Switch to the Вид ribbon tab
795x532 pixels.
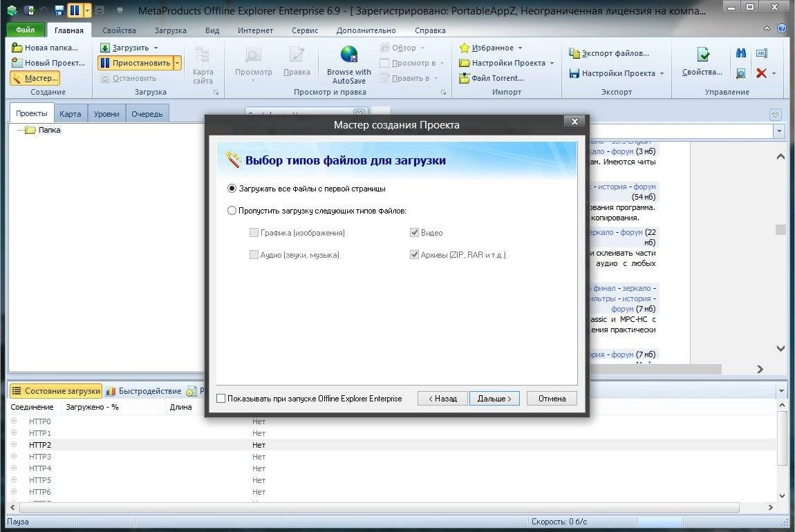tap(212, 30)
